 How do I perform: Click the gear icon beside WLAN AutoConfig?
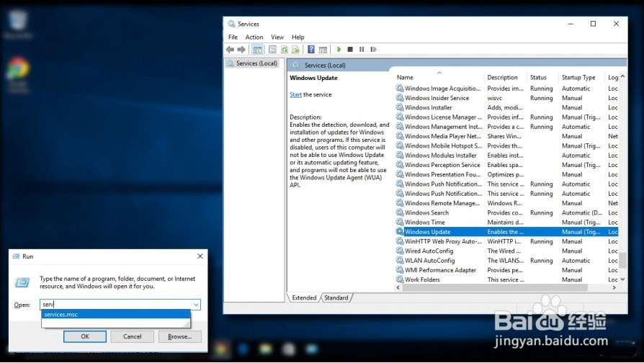(x=400, y=260)
